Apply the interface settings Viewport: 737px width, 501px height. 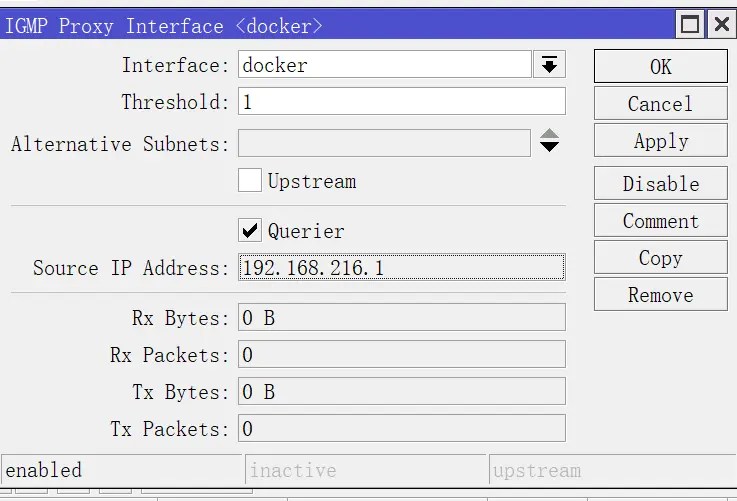660,141
